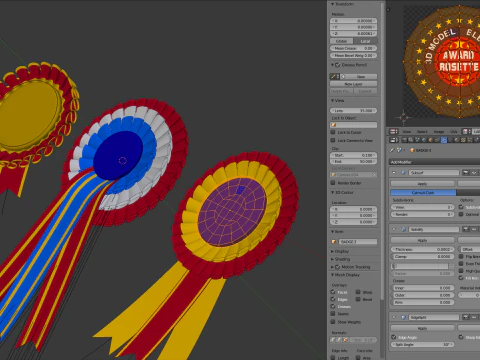Open the Texture properties tab
Viewport: 480px width, 360px height.
pyautogui.click(x=463, y=140)
